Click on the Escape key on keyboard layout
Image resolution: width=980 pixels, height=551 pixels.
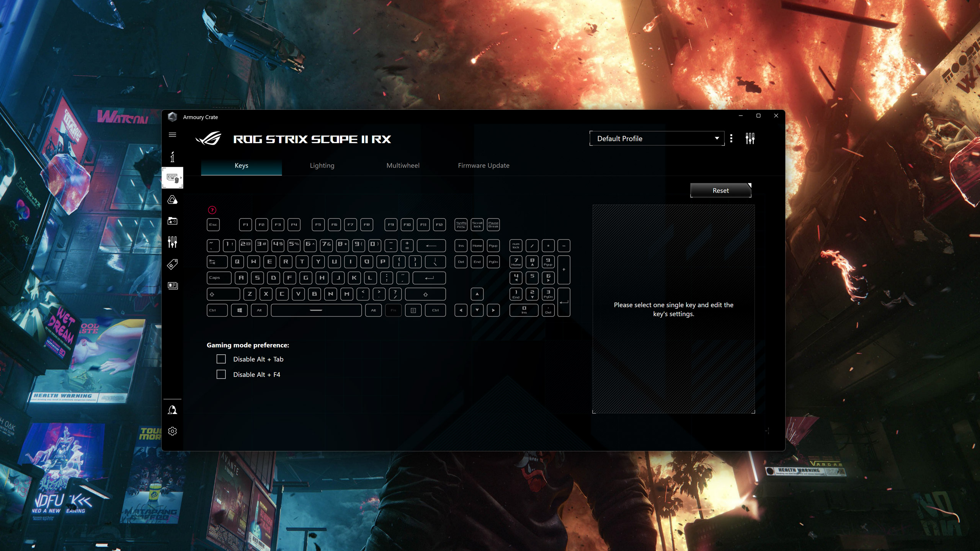click(213, 224)
